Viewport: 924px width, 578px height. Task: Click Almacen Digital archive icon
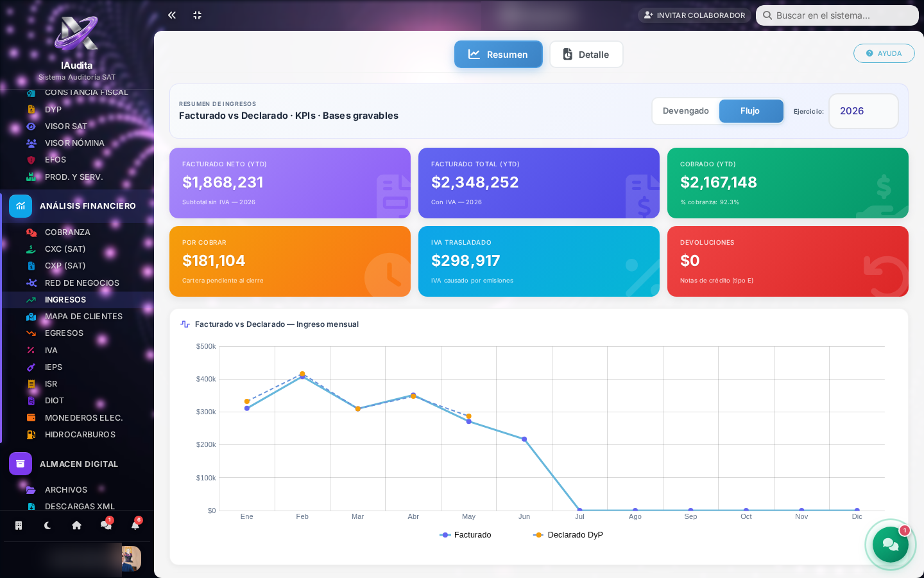21,464
